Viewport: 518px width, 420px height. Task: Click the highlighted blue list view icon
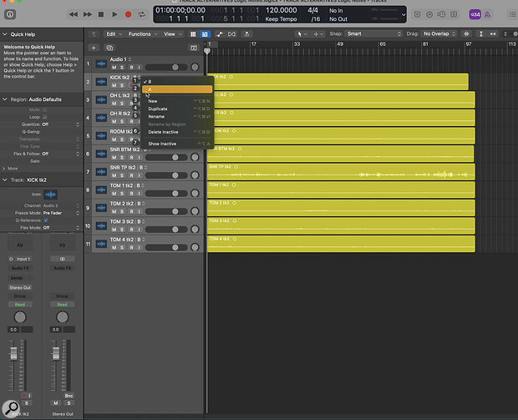coord(205,34)
